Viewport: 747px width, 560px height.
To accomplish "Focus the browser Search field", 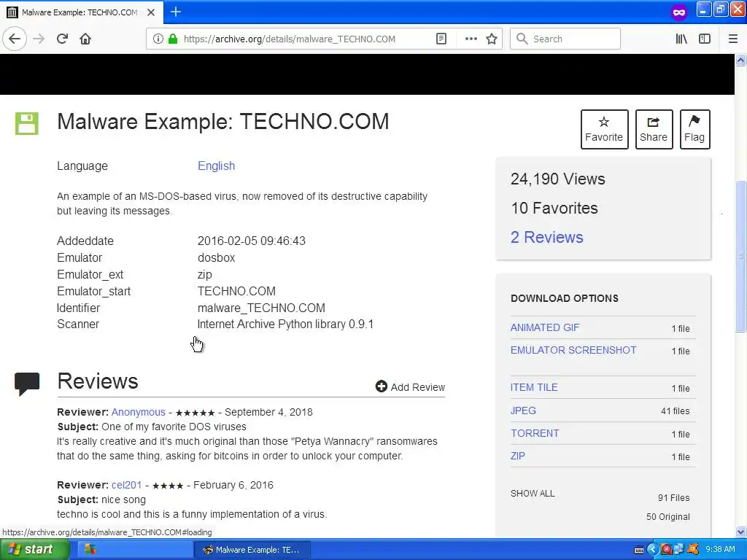I will (x=565, y=39).
